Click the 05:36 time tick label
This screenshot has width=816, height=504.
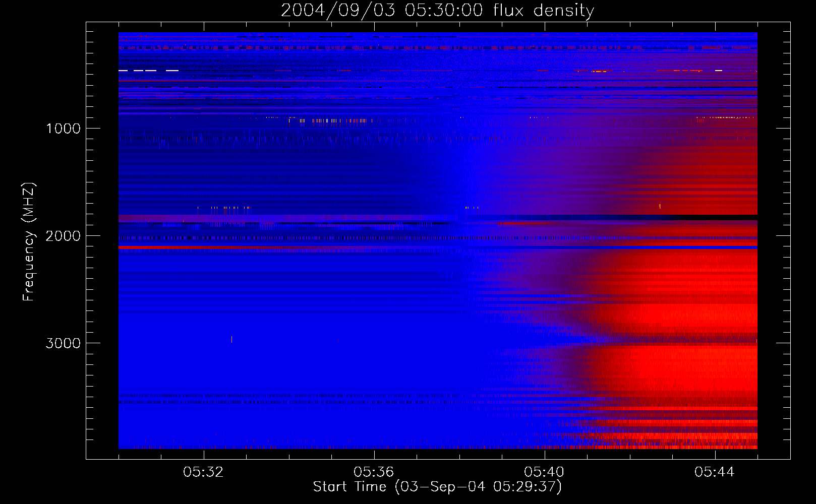pos(374,472)
